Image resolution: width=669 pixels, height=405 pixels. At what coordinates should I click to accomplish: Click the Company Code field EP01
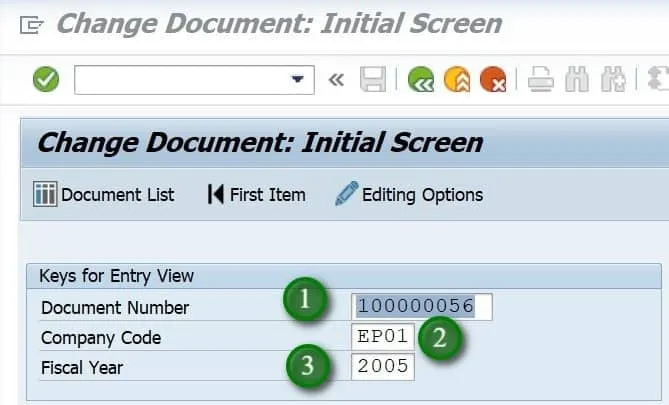tap(383, 337)
